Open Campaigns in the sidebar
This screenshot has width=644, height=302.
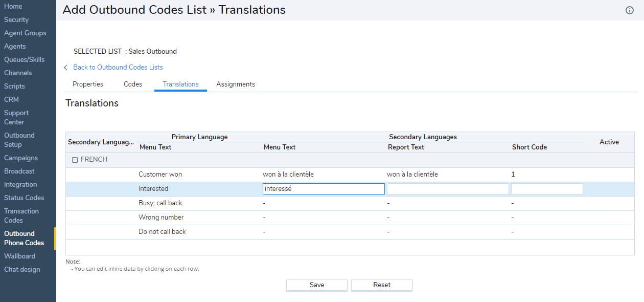point(21,158)
